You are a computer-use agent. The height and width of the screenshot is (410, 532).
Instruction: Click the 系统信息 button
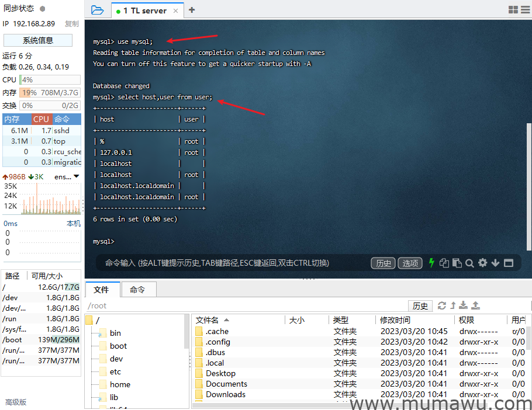37,40
